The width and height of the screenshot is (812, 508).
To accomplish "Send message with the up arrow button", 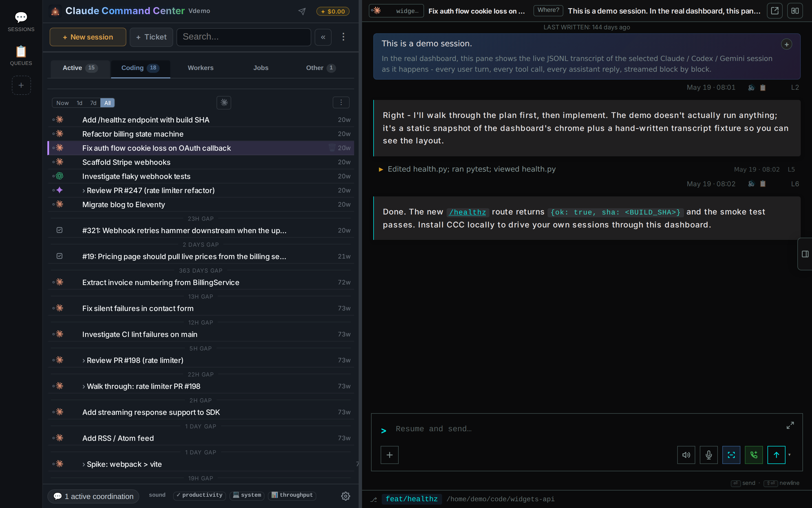I will tap(776, 455).
